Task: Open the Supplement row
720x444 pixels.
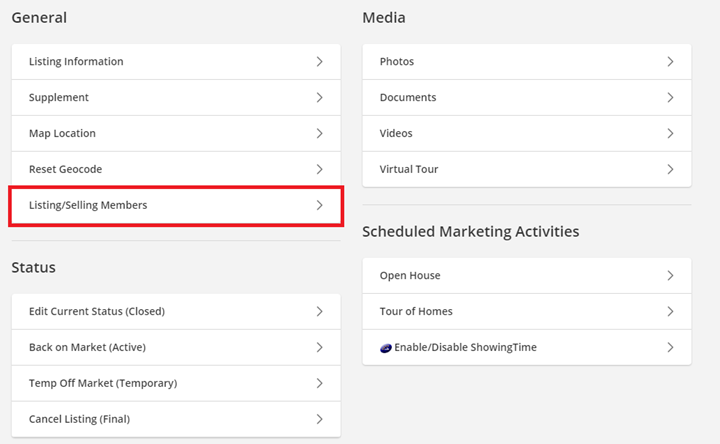Action: pos(176,97)
